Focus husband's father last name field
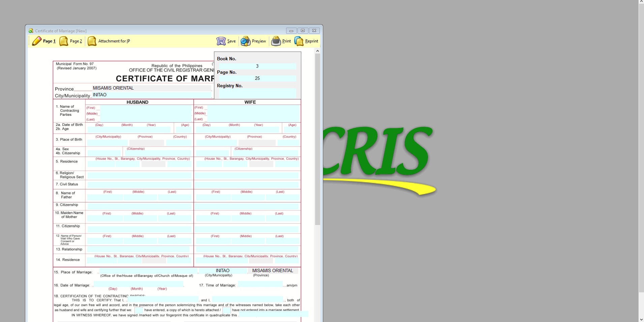This screenshot has height=322, width=644. click(174, 197)
